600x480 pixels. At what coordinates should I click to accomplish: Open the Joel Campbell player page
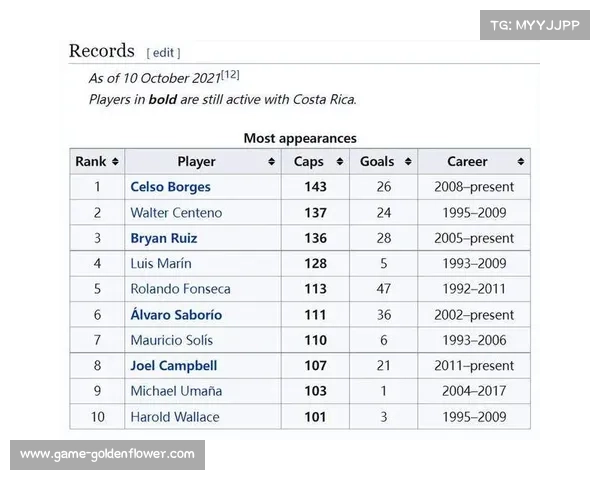[173, 366]
